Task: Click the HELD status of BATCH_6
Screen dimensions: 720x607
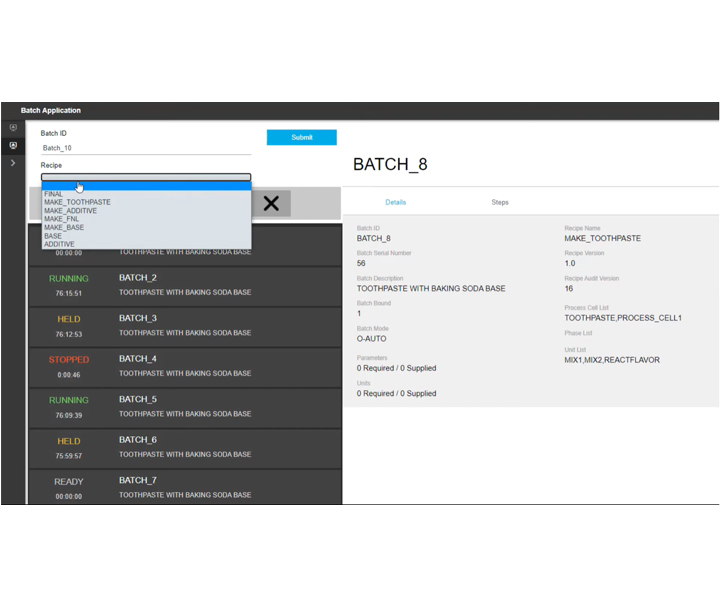Action: tap(69, 441)
